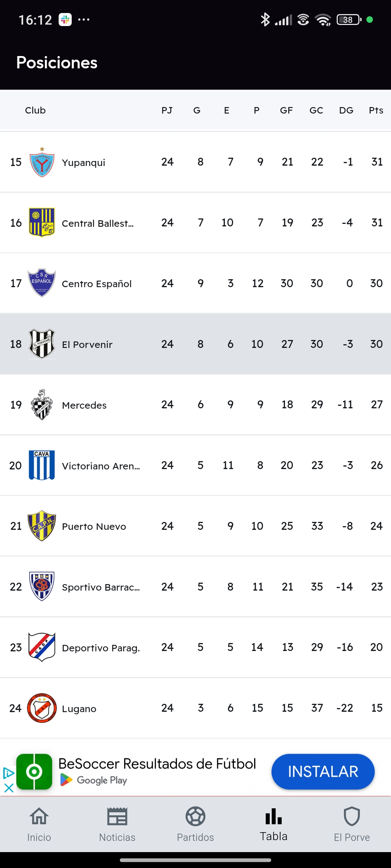Select the Centro Español shield logo
The image size is (391, 868).
tap(42, 283)
